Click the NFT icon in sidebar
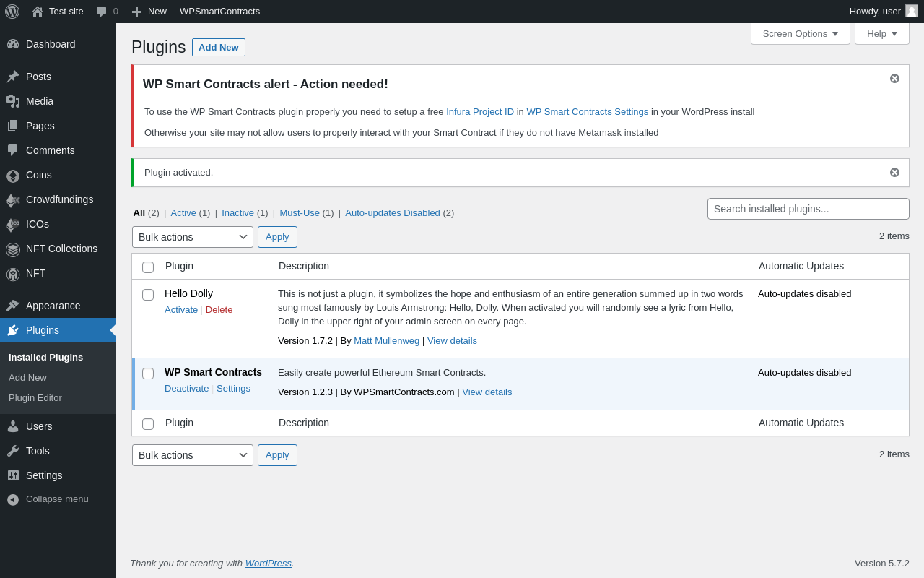Screen dimensions: 924x578 (x=13, y=274)
